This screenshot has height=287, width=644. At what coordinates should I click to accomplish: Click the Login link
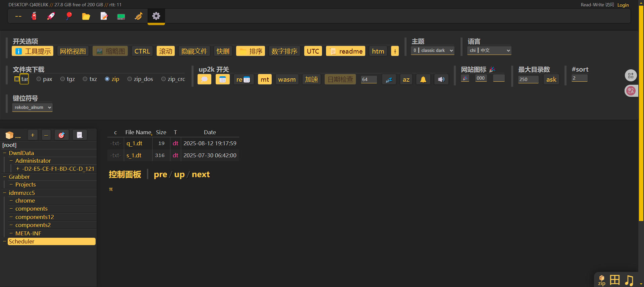pos(623,5)
